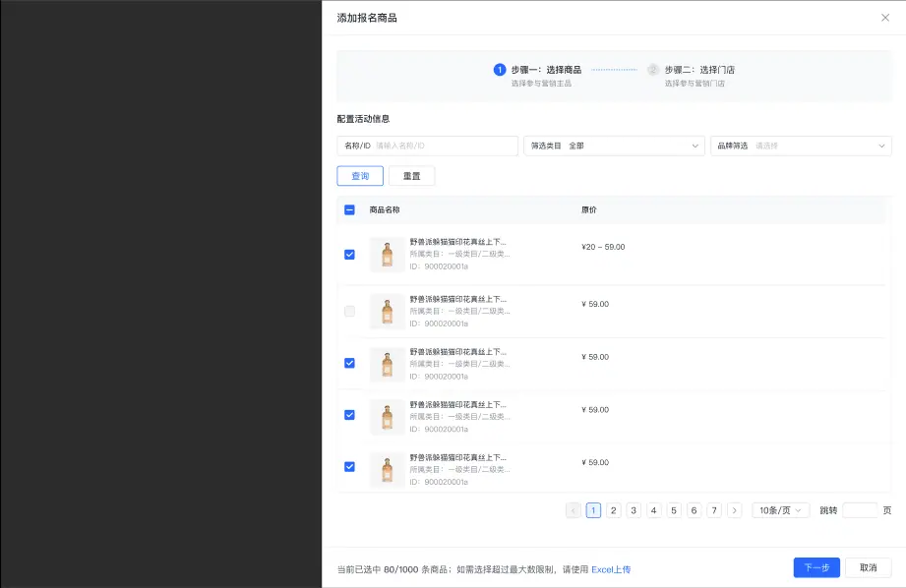Click the 商品名称 column header
Screen dimensions: 906x588
[385, 209]
